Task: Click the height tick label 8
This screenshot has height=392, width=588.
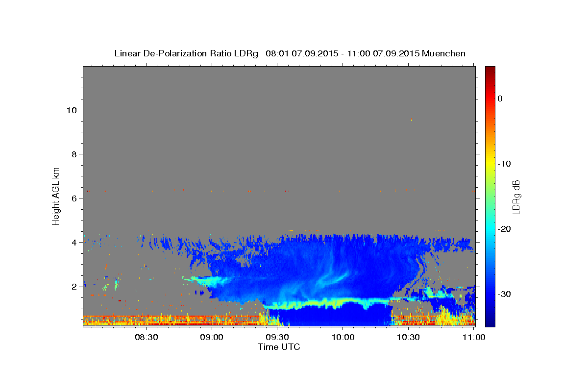Action: point(73,154)
